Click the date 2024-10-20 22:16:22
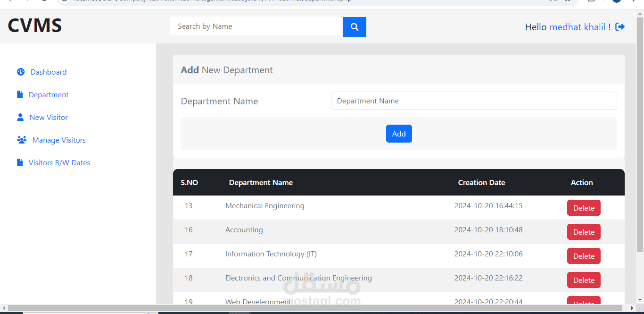The width and height of the screenshot is (644, 314). [x=488, y=278]
